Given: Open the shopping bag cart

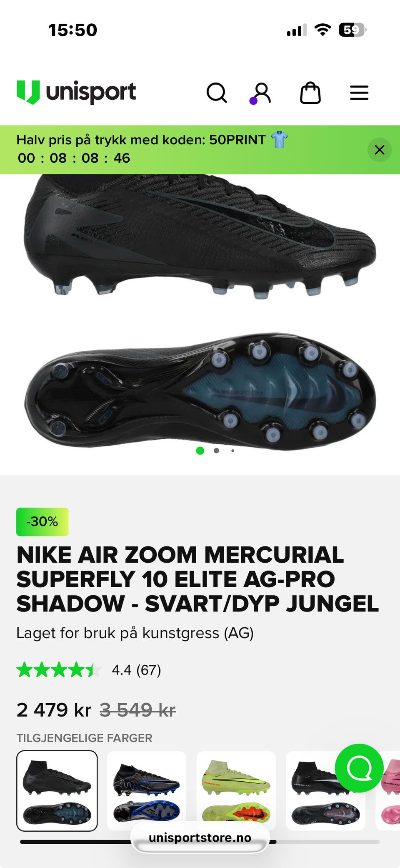Looking at the screenshot, I should 310,93.
